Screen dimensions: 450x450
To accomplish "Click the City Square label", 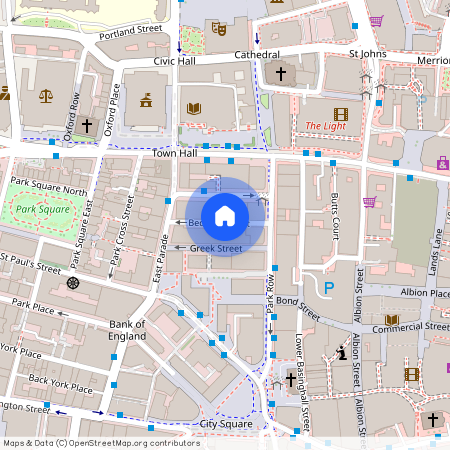I will click(226, 424).
